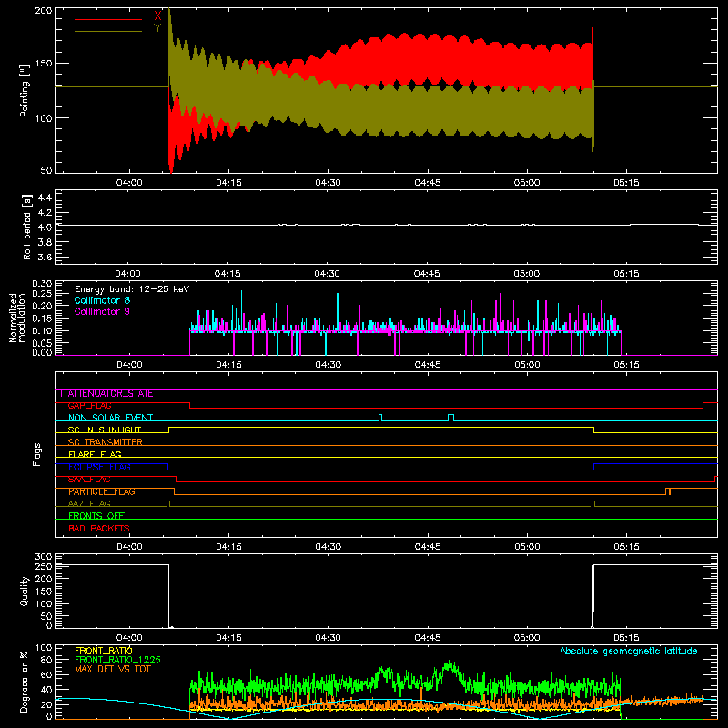Click the '50' tick on the Pointing axis
Viewport: 728px width, 728px height.
tap(46, 170)
